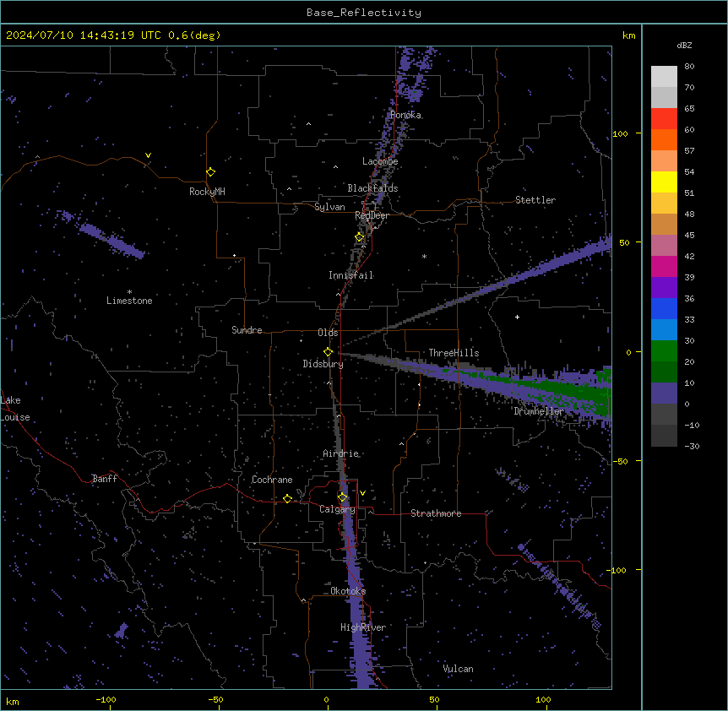This screenshot has width=728, height=711.
Task: Click the -30 value in the dBZ legend
Action: (x=692, y=447)
